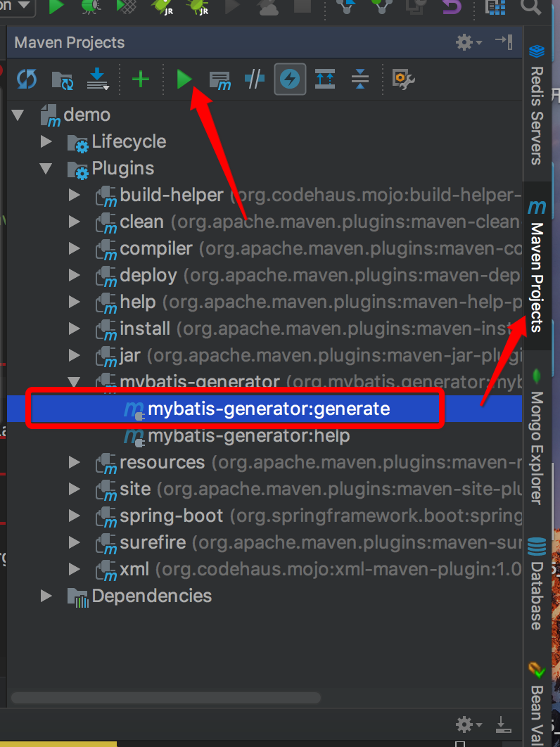Click the horizontal scrollbar under the tree
The height and width of the screenshot is (747, 560).
(x=166, y=698)
